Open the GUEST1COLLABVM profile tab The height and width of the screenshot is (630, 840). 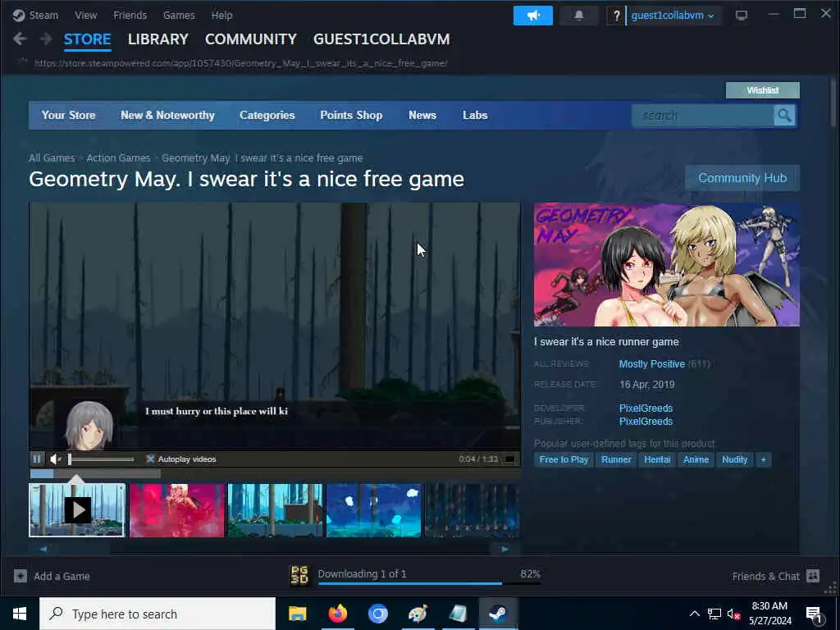pyautogui.click(x=381, y=39)
